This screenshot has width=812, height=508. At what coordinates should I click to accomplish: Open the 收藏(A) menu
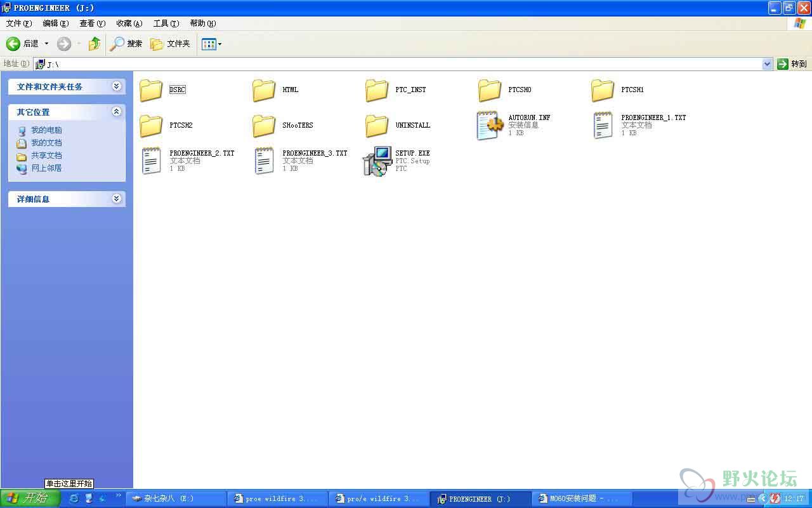129,23
